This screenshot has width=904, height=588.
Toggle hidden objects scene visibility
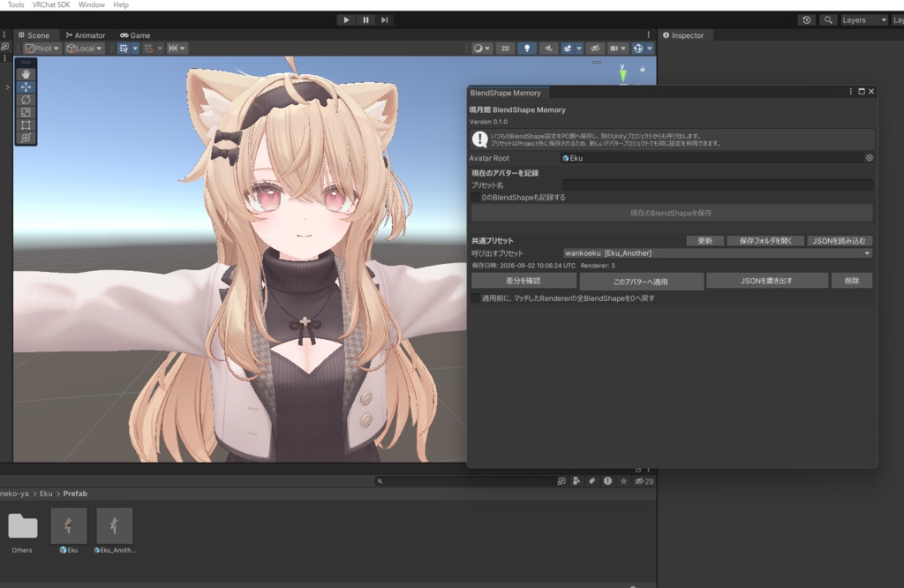point(595,49)
